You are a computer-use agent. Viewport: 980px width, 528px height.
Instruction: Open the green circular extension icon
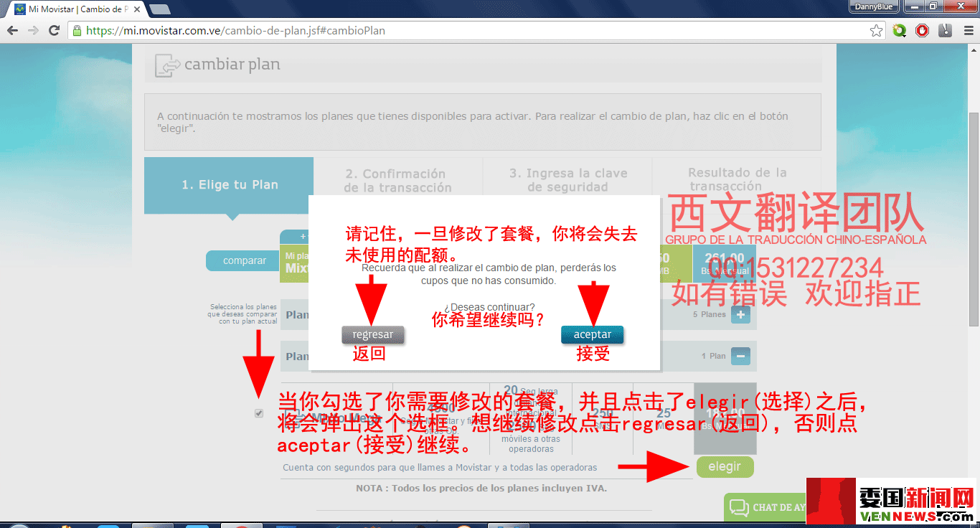coord(900,31)
